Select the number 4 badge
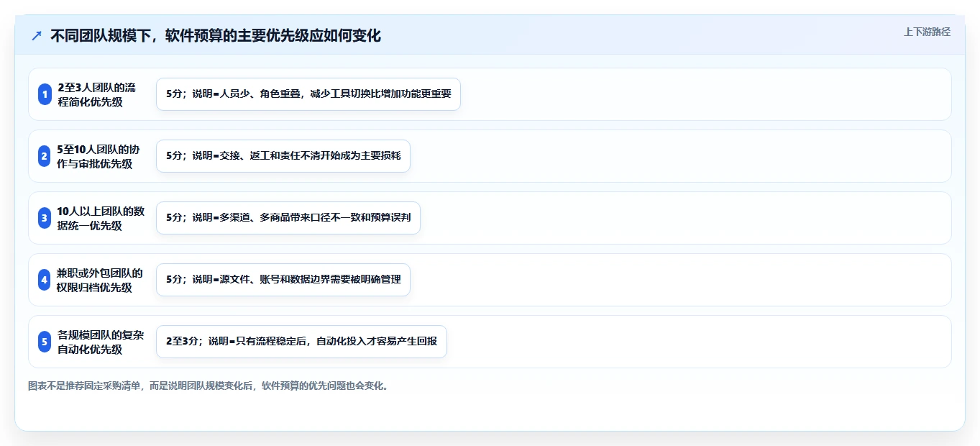The height and width of the screenshot is (446, 980). tap(45, 280)
